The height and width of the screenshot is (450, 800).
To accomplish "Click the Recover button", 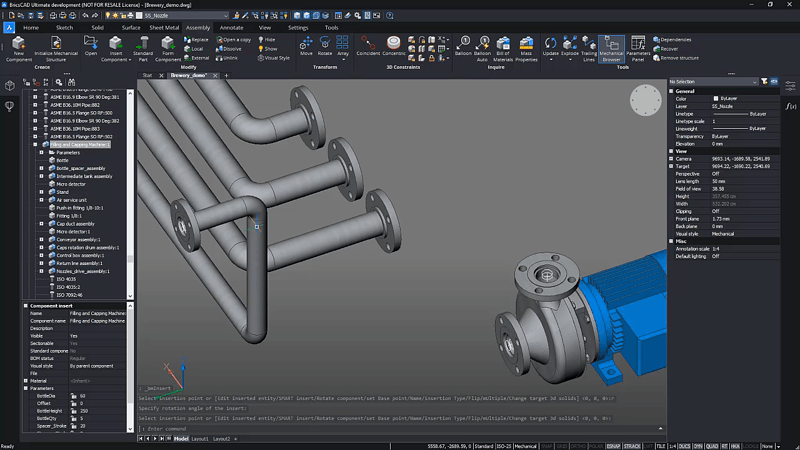I will point(666,48).
